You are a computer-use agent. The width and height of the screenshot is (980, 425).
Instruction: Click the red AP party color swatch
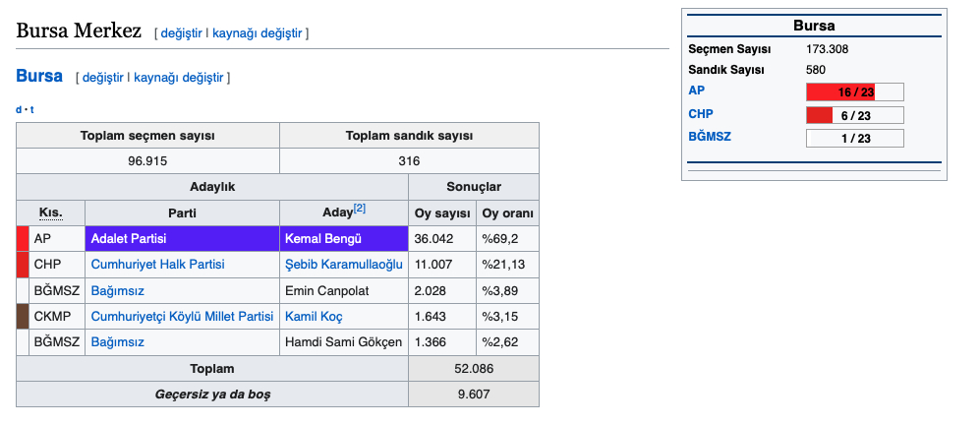tap(23, 239)
